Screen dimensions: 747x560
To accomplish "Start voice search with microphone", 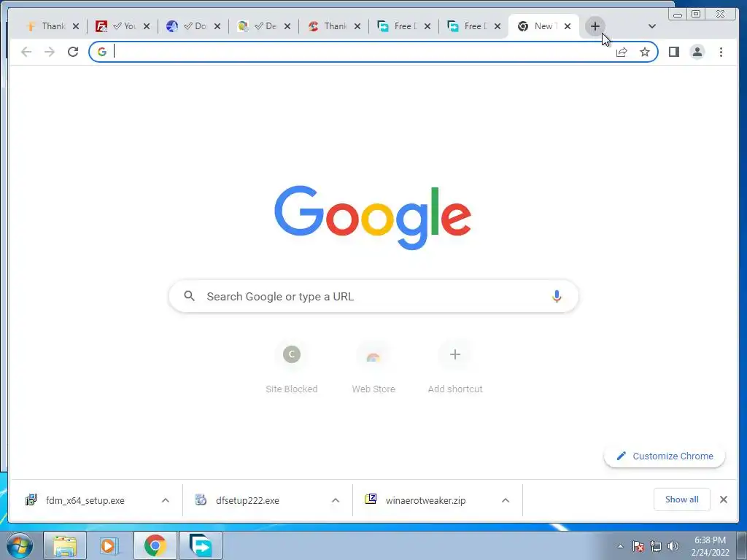I will click(x=557, y=296).
